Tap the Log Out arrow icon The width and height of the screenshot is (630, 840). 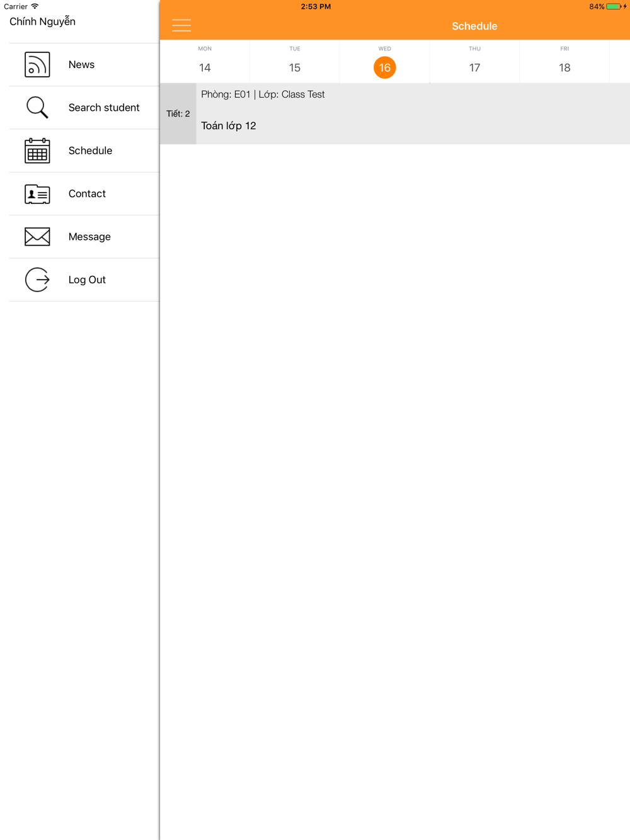pyautogui.click(x=37, y=280)
